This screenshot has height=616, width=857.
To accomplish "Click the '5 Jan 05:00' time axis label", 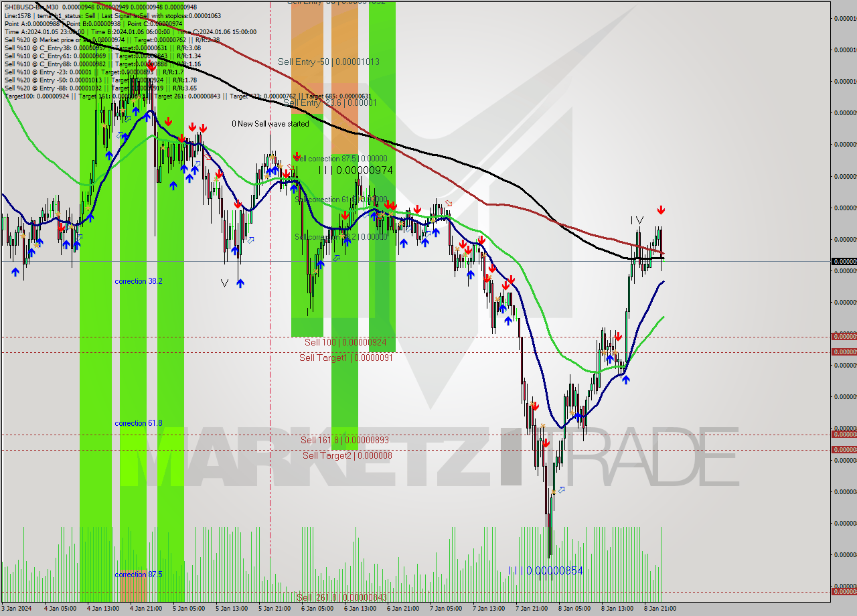I will click(x=188, y=609).
